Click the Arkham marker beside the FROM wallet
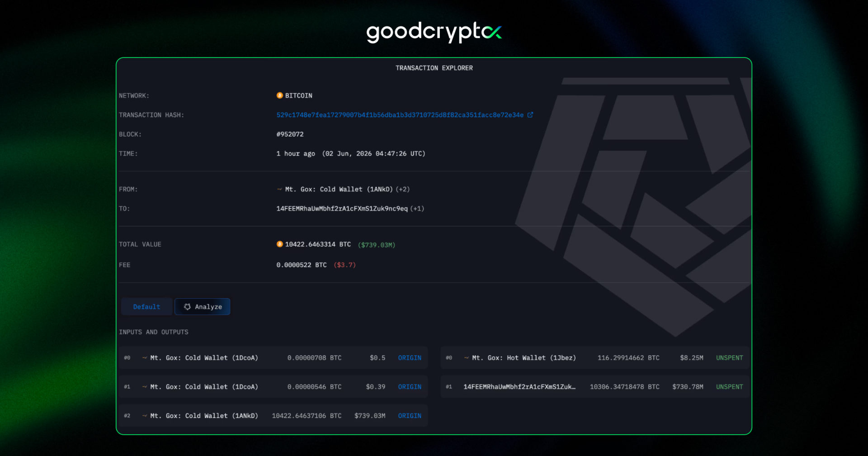This screenshot has height=456, width=868. point(279,189)
